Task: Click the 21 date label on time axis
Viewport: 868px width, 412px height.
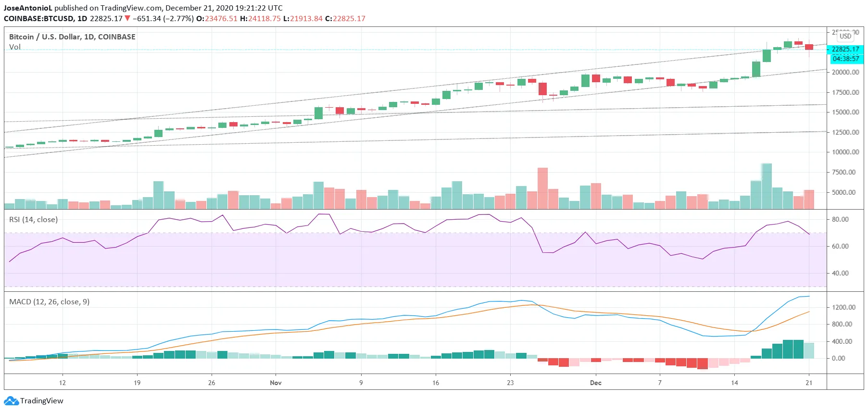Action: [809, 383]
